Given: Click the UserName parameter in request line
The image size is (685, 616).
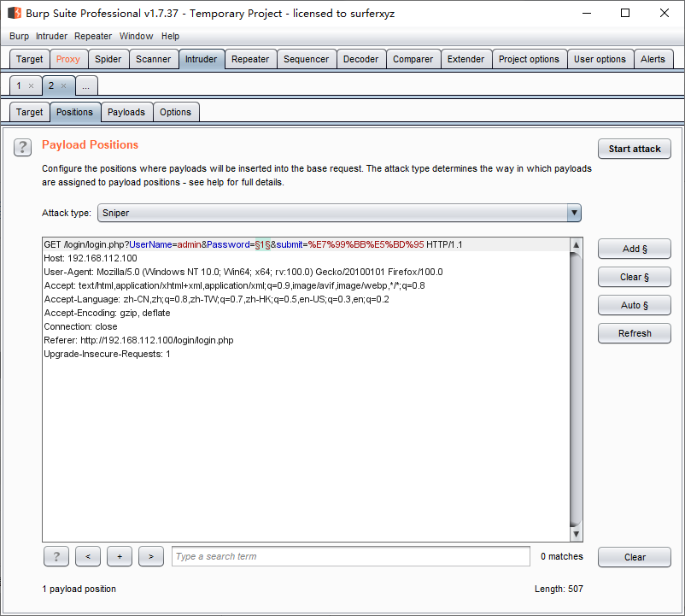Looking at the screenshot, I should click(150, 244).
